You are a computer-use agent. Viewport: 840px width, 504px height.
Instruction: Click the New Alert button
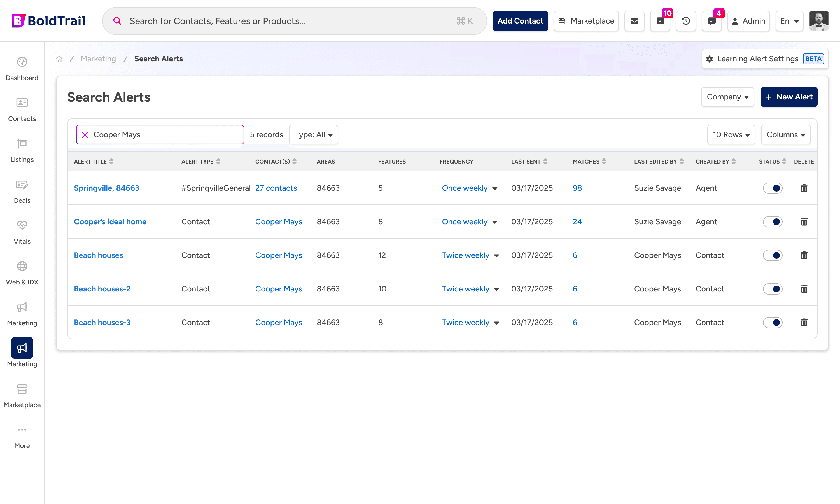(x=789, y=97)
